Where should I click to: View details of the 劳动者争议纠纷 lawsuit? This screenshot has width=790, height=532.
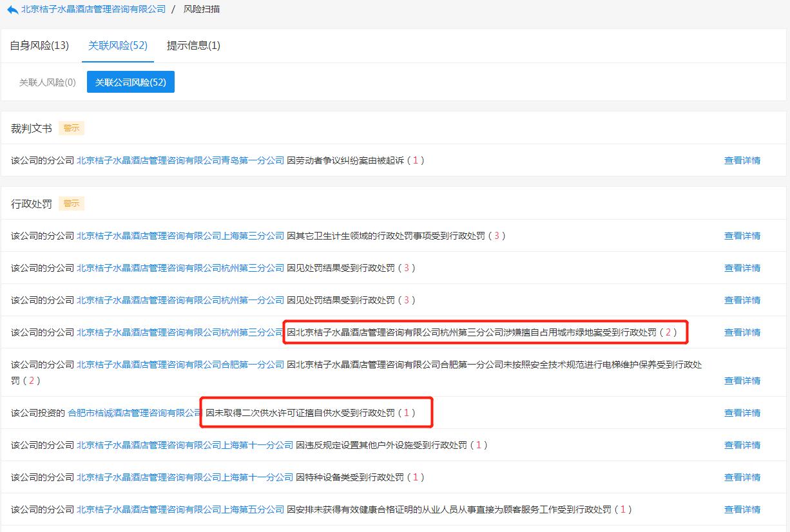click(742, 160)
